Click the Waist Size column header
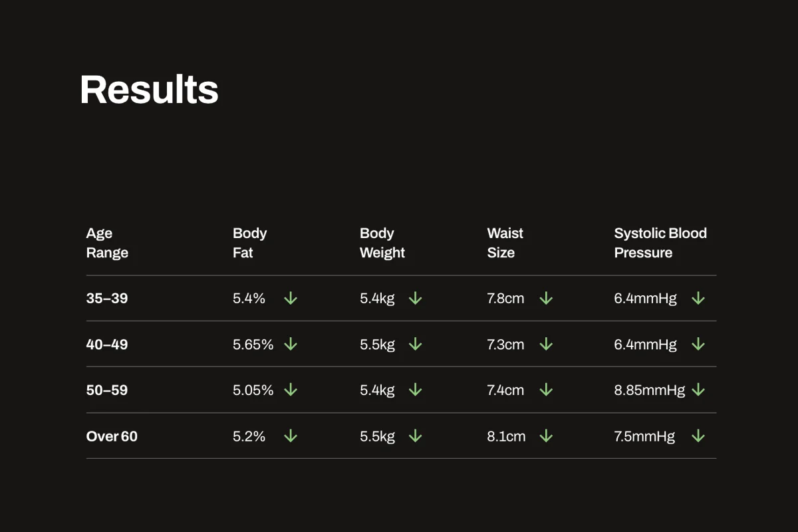 click(x=505, y=243)
